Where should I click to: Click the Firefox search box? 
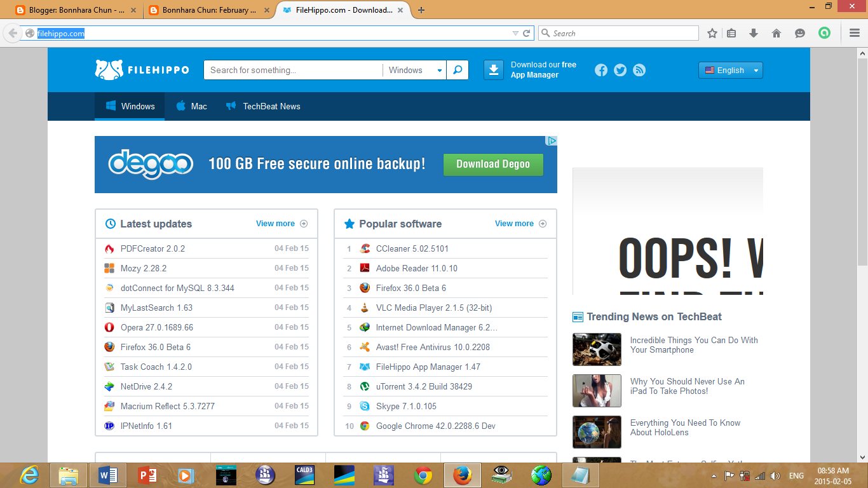pos(618,33)
